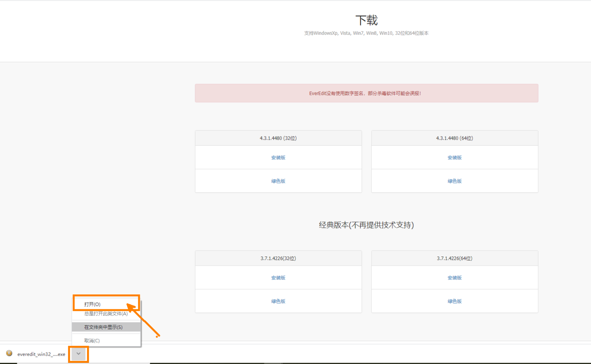Choose 总是打开此类文件(A) menu entry
The width and height of the screenshot is (591, 364).
(x=106, y=314)
